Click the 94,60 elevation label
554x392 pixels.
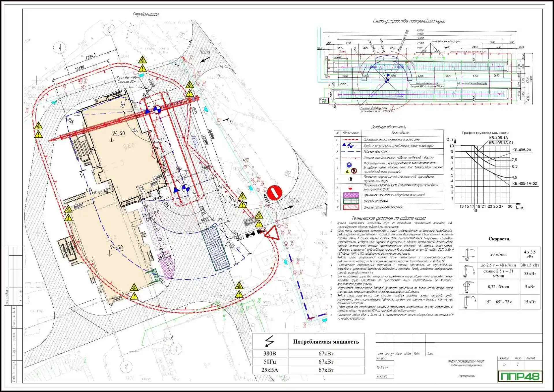[x=119, y=133]
